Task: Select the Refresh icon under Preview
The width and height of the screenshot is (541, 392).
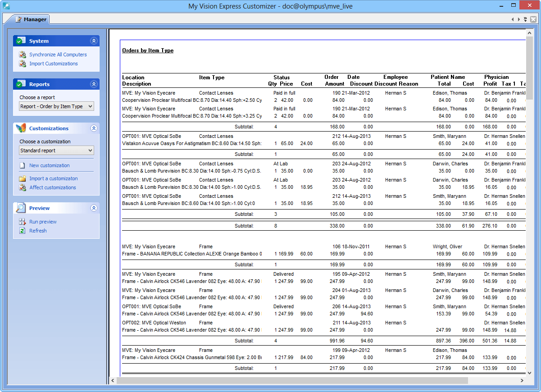Action: [x=21, y=231]
